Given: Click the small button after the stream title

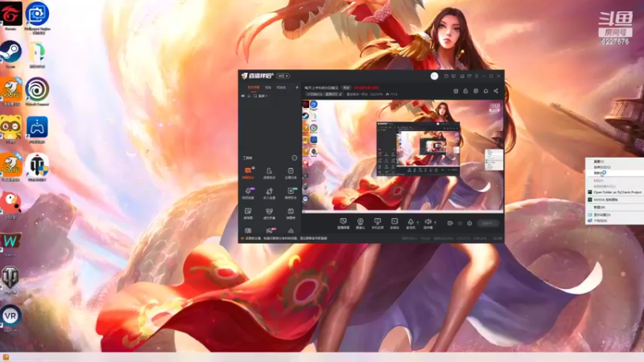Looking at the screenshot, I should click(x=347, y=88).
